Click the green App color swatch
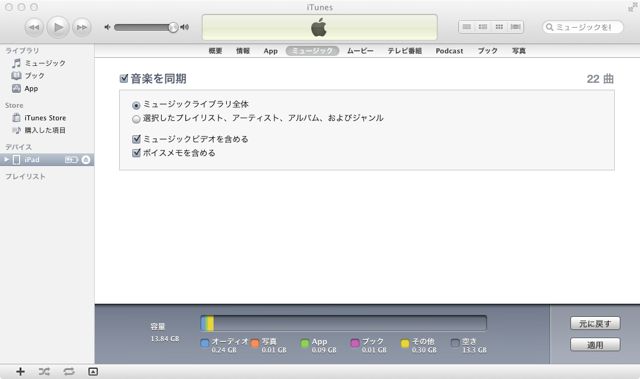640x379 pixels. tap(305, 344)
